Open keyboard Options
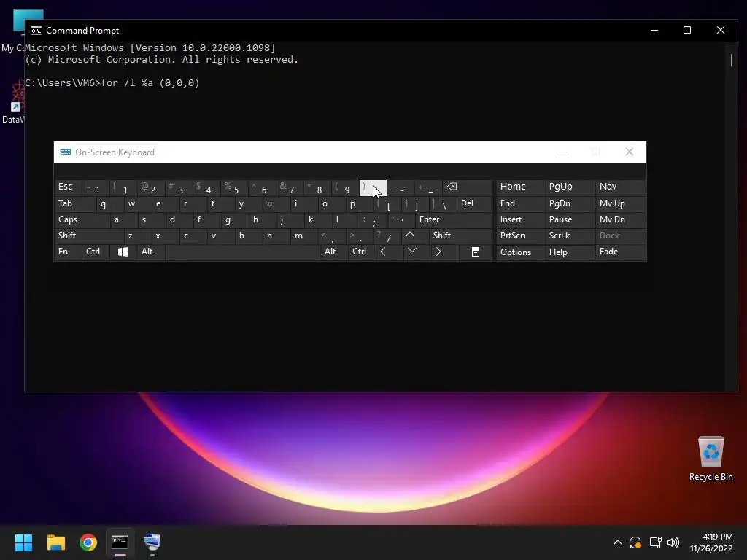This screenshot has height=560, width=747. pos(520,252)
